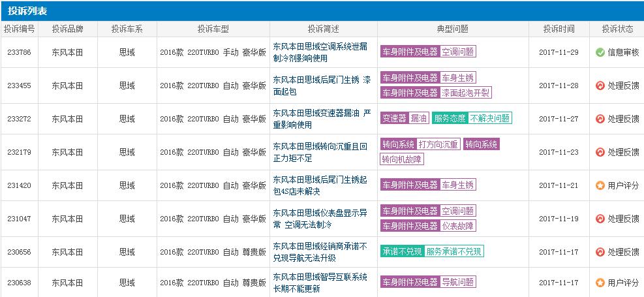Image resolution: width=644 pixels, height=297 pixels.
Task: Click the 投诉车系 column header
Action: click(x=127, y=29)
